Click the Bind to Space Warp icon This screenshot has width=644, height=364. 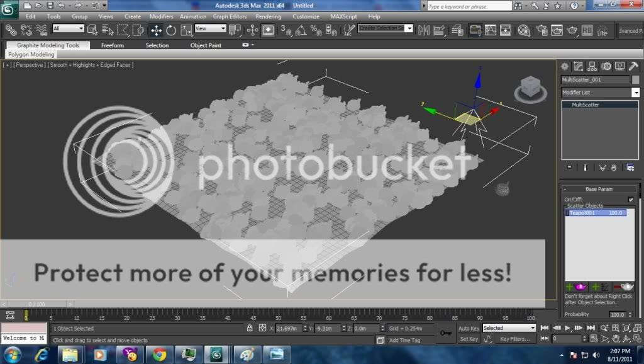pos(42,30)
